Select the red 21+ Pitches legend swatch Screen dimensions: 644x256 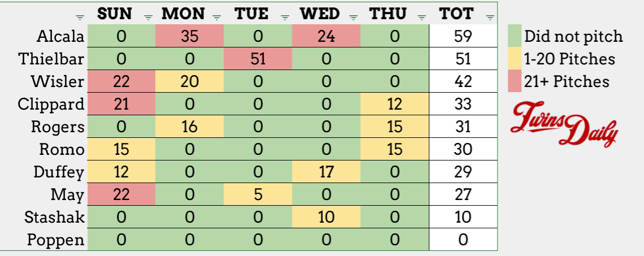pyautogui.click(x=515, y=81)
